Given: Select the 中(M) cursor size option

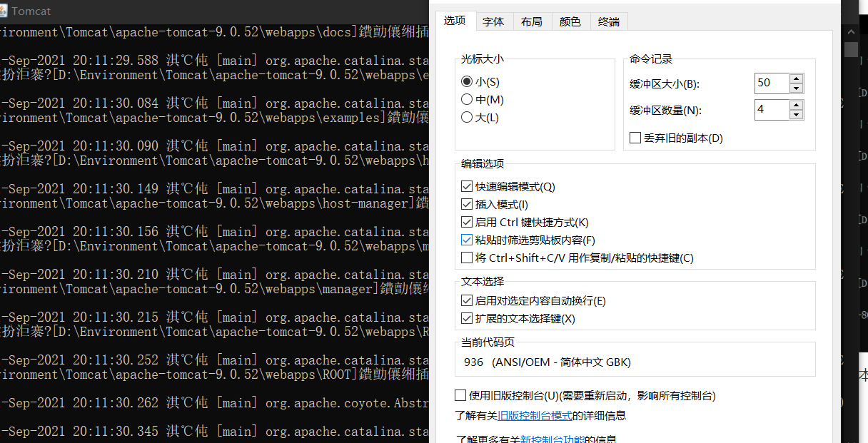Looking at the screenshot, I should pos(467,100).
